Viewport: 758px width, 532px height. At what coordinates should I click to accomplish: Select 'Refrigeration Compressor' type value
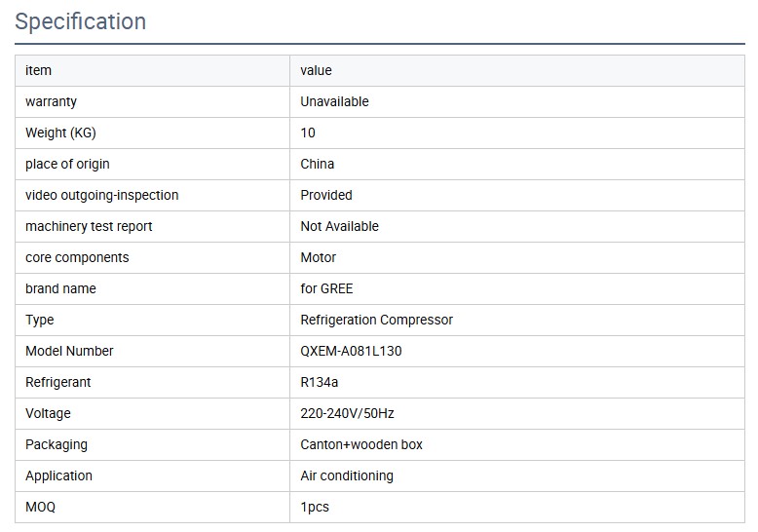tap(376, 320)
